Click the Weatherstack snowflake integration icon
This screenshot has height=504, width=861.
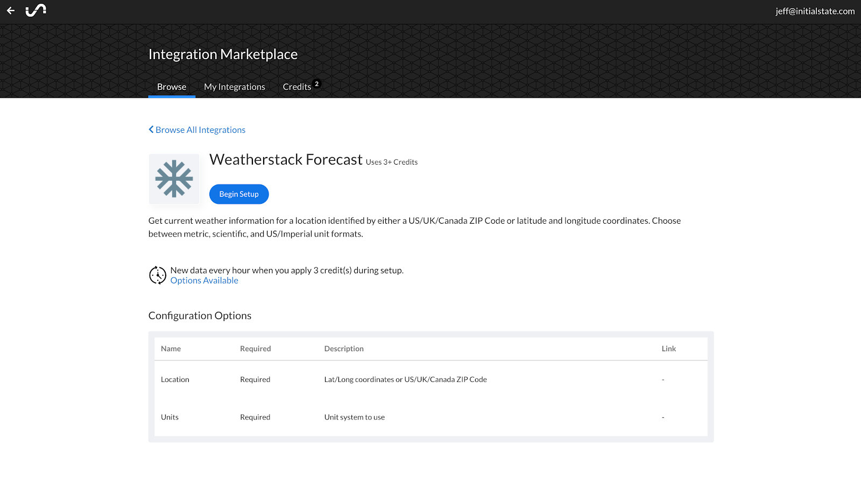(174, 179)
